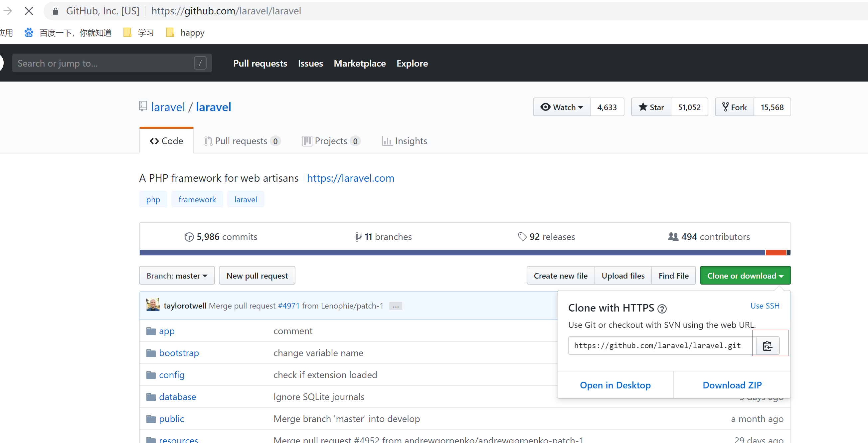This screenshot has width=868, height=443.
Task: Switch to the Insights tab
Action: click(405, 141)
